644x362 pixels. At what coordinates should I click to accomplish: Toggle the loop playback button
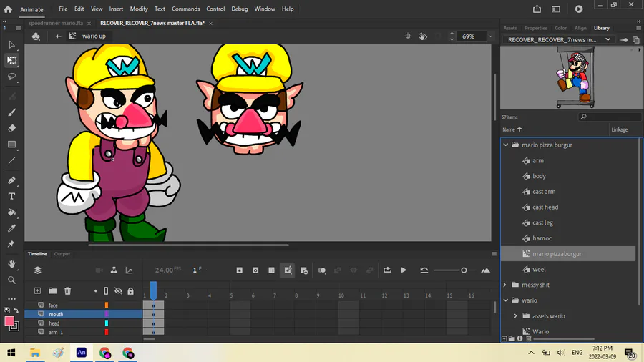[x=387, y=270]
